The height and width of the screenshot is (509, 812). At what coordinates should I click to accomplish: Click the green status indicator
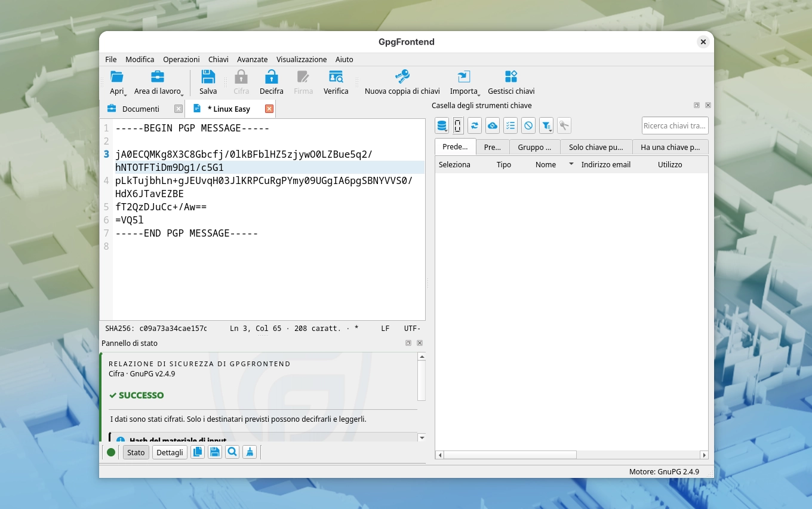point(111,452)
